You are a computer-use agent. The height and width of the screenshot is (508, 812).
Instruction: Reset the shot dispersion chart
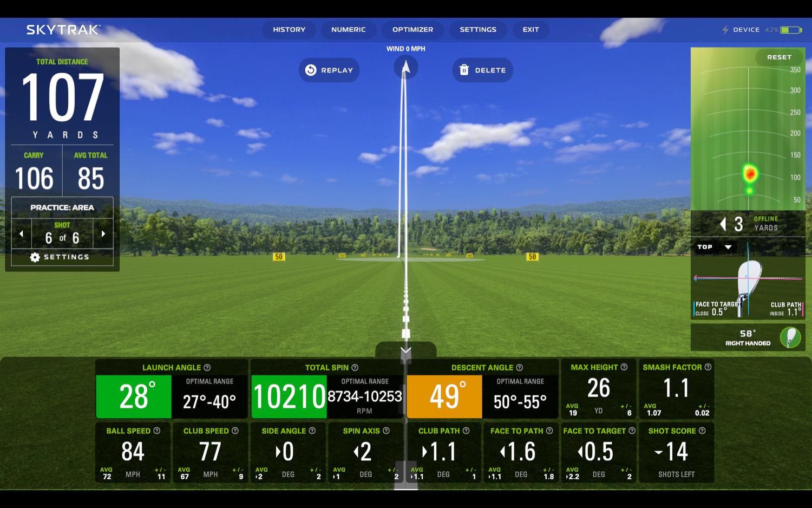[778, 57]
